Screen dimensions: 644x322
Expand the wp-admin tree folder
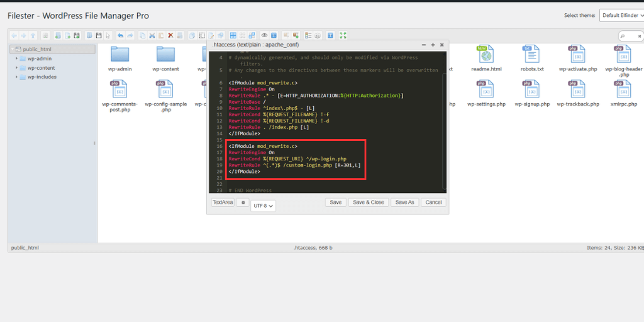coord(16,58)
